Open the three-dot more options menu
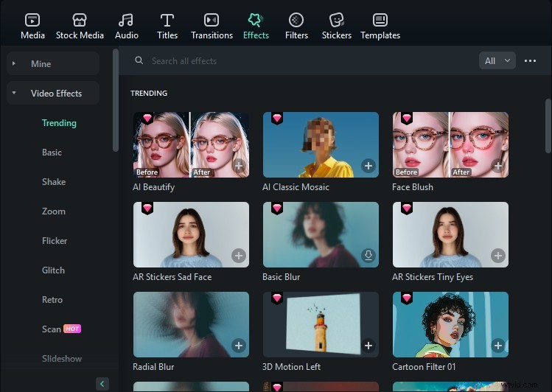Screen dimensions: 552x392 tap(530, 61)
